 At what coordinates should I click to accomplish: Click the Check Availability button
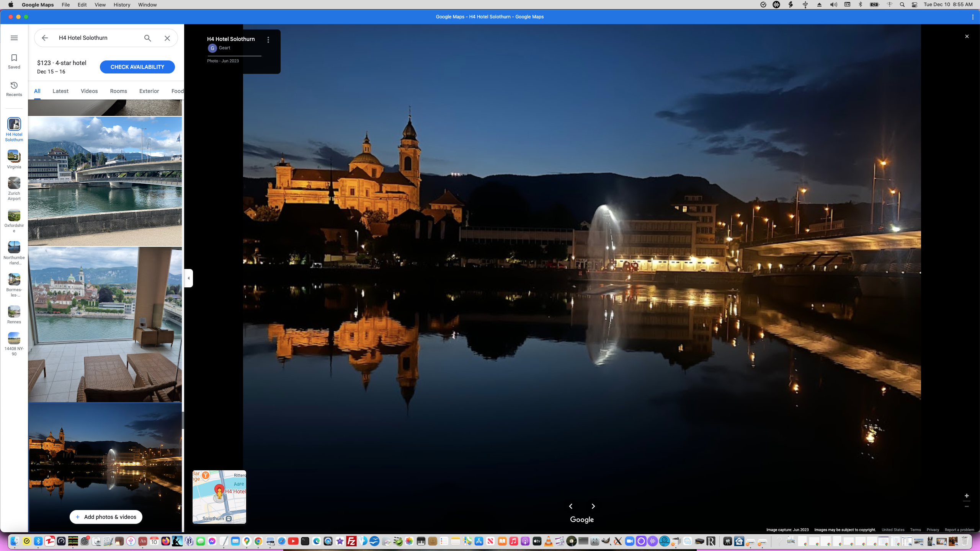(137, 67)
